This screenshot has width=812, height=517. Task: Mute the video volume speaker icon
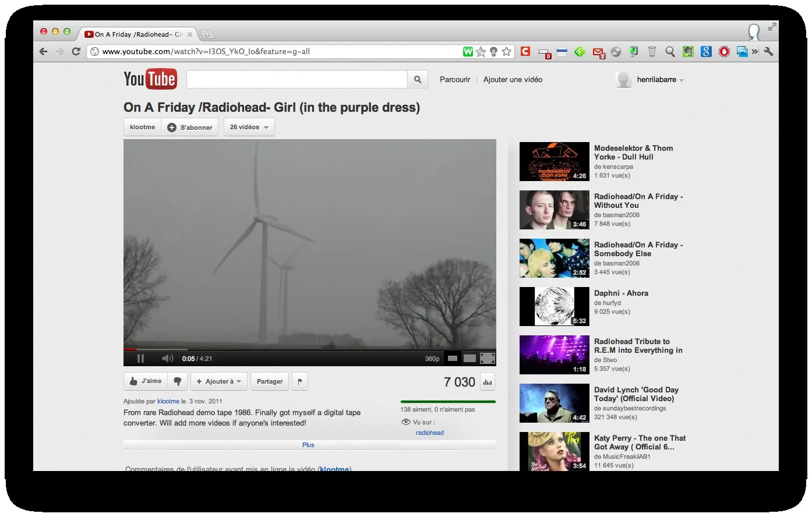coord(168,359)
